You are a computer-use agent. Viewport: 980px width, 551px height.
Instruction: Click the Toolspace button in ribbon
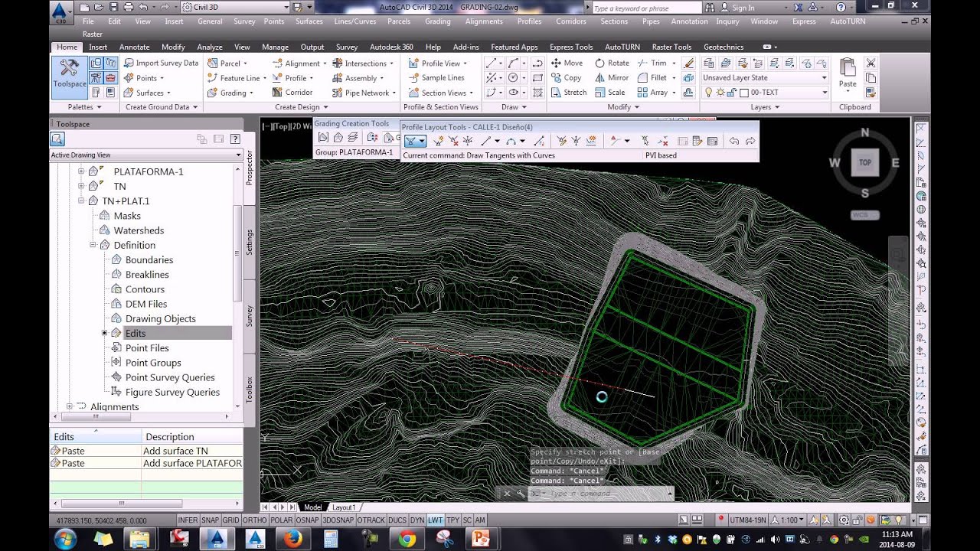click(69, 77)
